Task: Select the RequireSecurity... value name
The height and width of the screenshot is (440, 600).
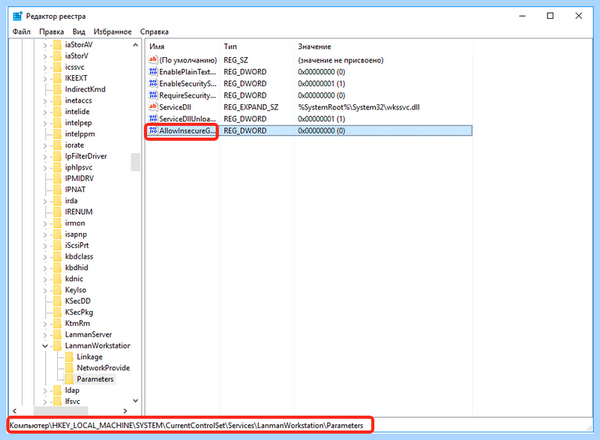Action: click(188, 95)
